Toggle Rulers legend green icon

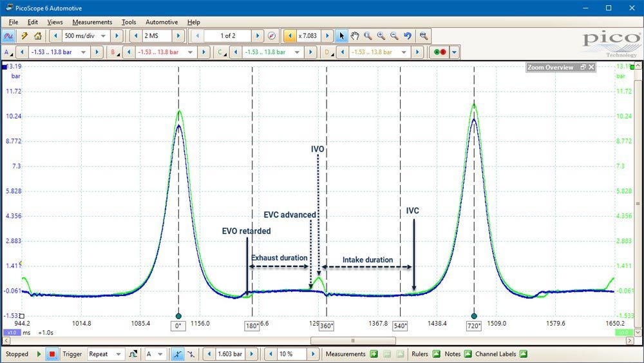coord(437,354)
